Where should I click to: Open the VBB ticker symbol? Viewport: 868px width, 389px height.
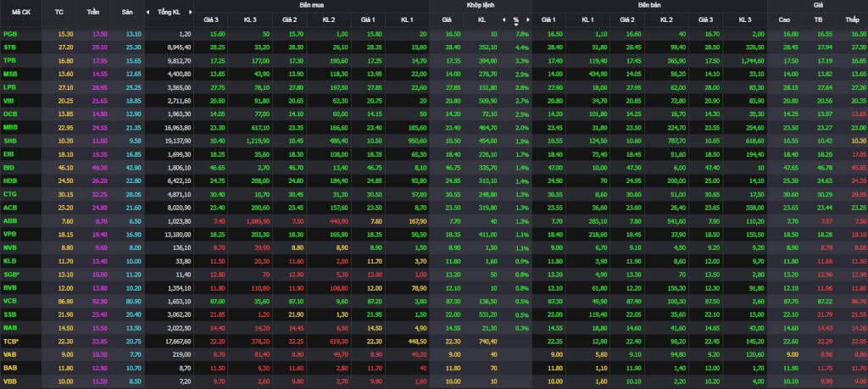coord(10,381)
